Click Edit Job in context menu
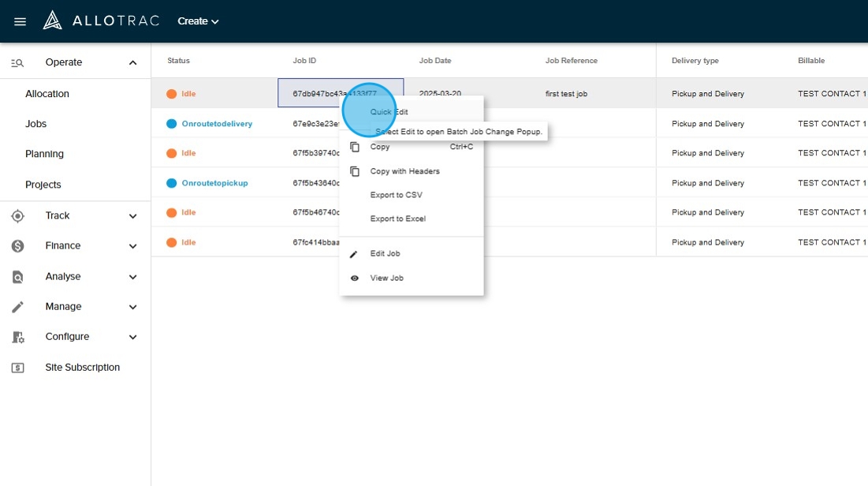The image size is (868, 486). [x=385, y=253]
